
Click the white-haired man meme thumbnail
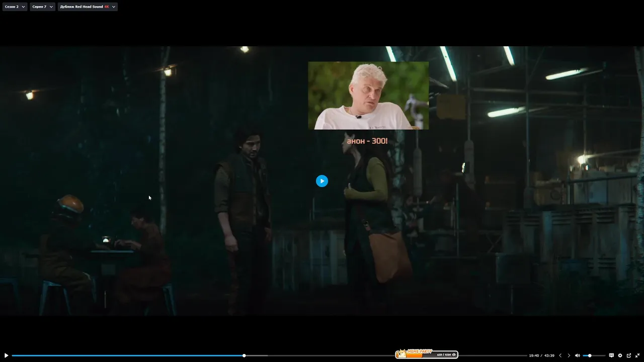(x=368, y=96)
